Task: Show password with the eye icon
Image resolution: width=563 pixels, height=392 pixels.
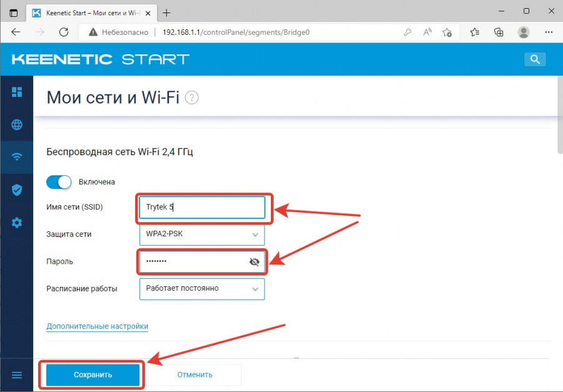Action: point(254,262)
